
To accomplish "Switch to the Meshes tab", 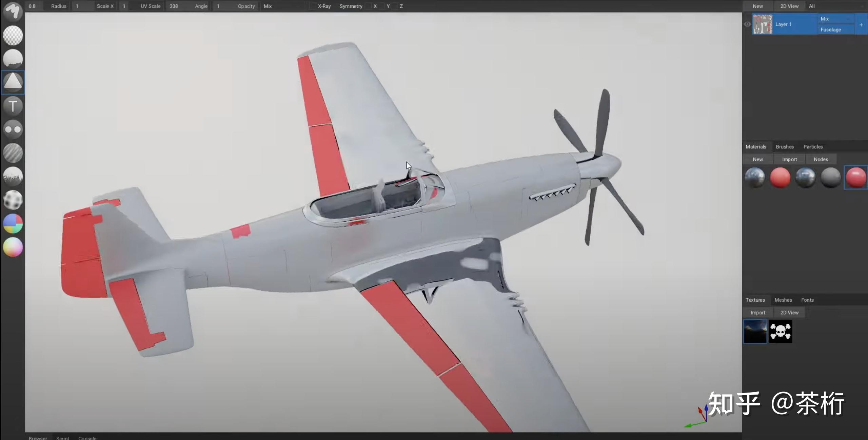I will click(783, 300).
